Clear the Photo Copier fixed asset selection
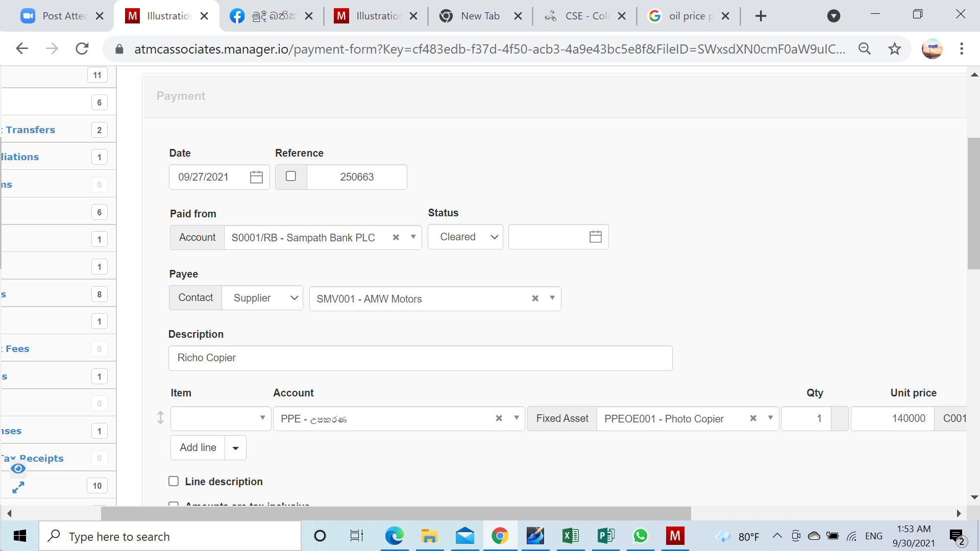 (x=753, y=418)
